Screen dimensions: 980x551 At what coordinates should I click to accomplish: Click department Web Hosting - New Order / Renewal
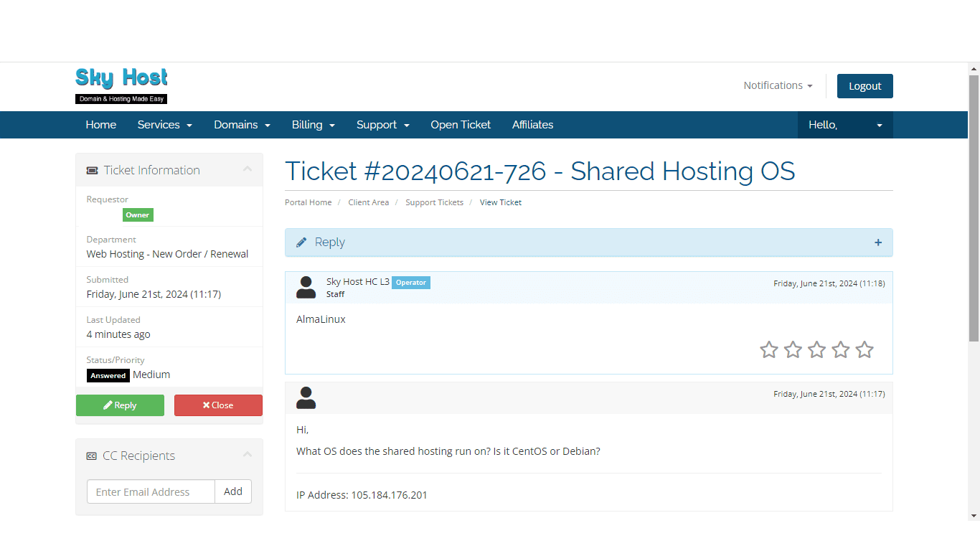[167, 254]
